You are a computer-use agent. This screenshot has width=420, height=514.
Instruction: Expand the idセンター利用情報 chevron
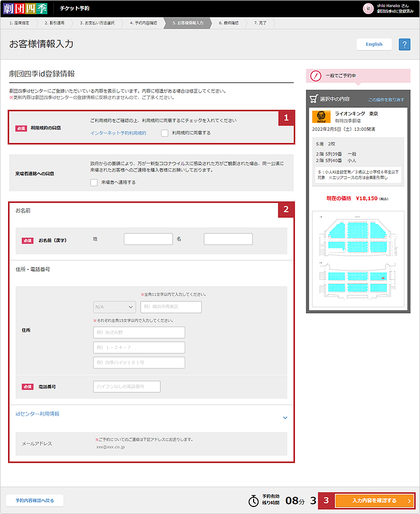285,418
